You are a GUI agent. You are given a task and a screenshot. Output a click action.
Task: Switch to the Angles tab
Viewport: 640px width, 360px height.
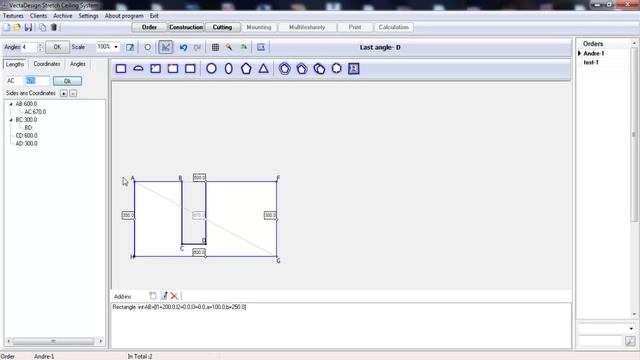point(78,64)
